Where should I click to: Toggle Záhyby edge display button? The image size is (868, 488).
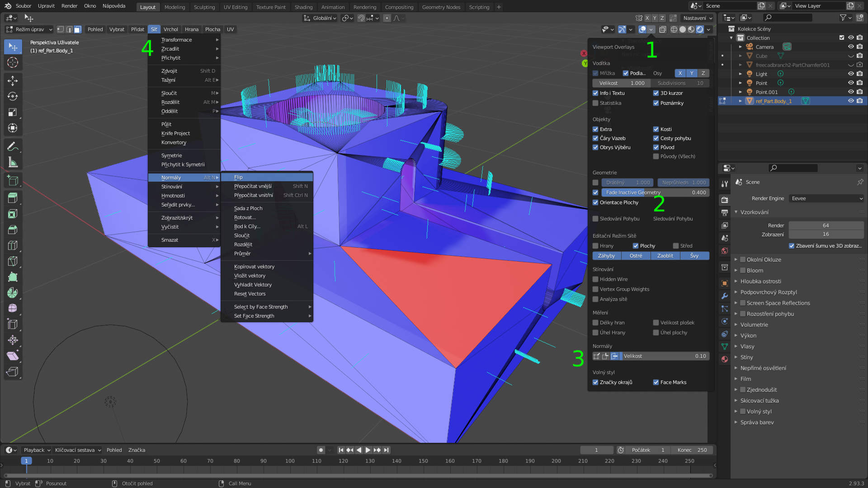coord(606,256)
